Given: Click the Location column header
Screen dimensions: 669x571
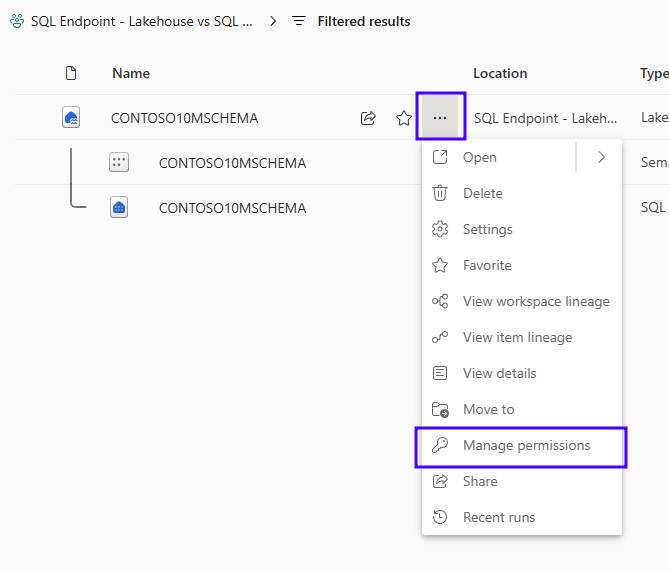Looking at the screenshot, I should click(500, 73).
